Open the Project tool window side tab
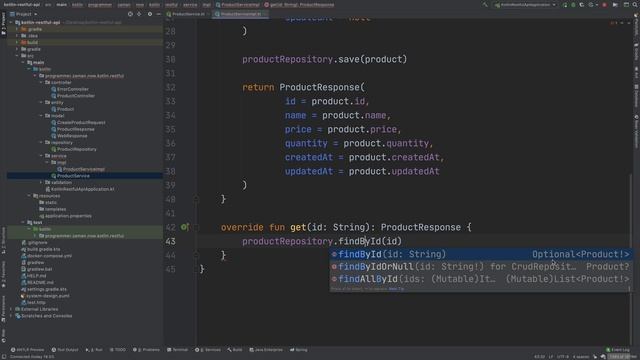The image size is (640, 360). coord(4,24)
